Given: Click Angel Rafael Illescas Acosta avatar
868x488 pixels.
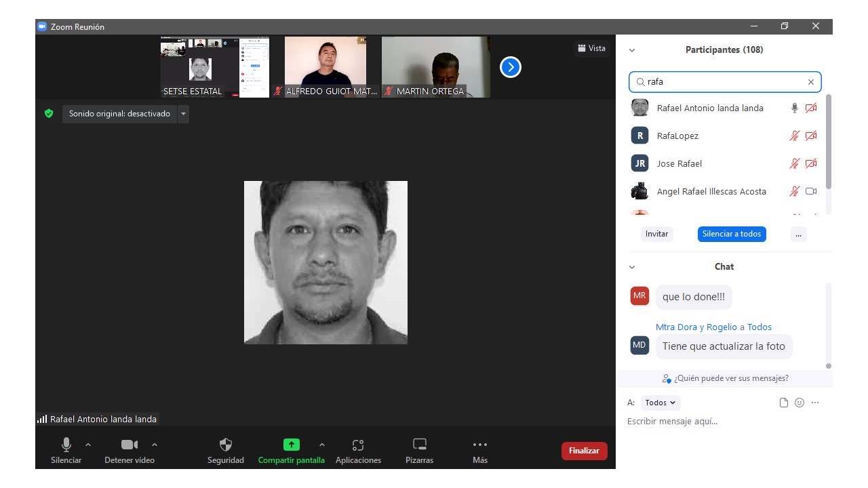Looking at the screenshot, I should 639,191.
